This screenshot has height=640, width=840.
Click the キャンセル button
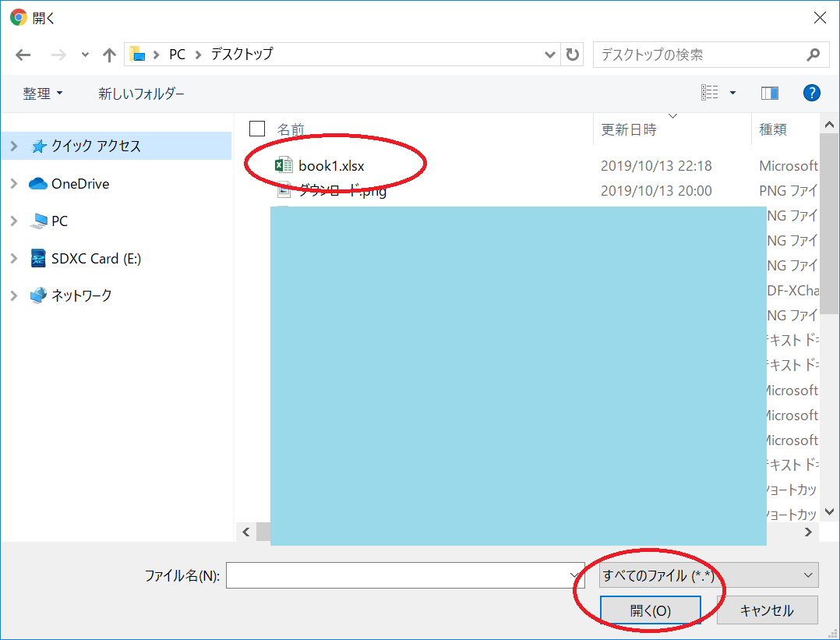coord(767,610)
